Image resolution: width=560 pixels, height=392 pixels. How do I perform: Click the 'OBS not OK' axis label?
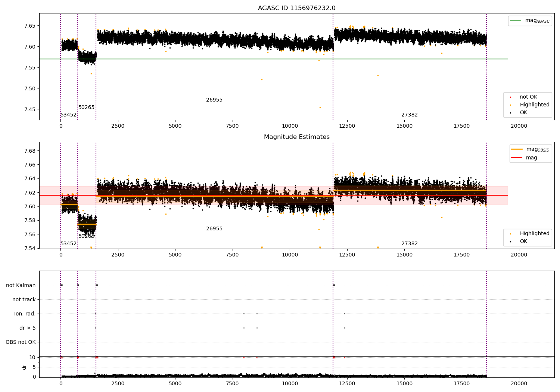point(21,342)
